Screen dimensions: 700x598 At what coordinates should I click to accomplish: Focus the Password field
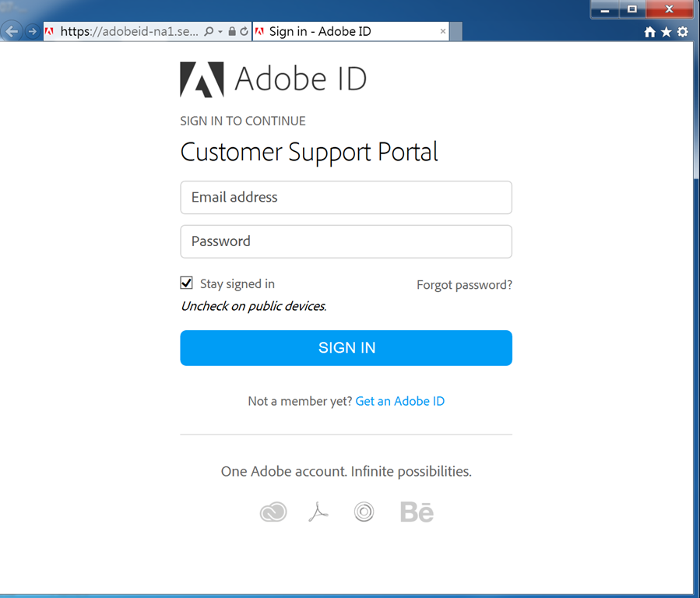(346, 241)
